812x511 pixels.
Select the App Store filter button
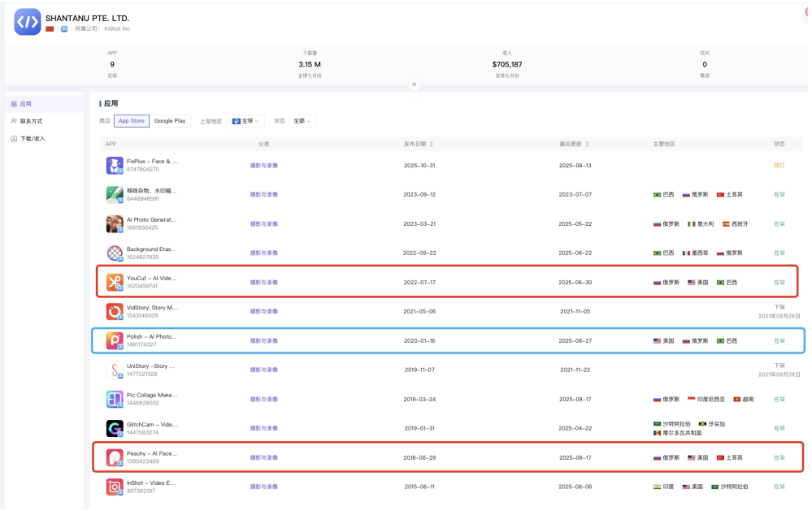pyautogui.click(x=131, y=121)
